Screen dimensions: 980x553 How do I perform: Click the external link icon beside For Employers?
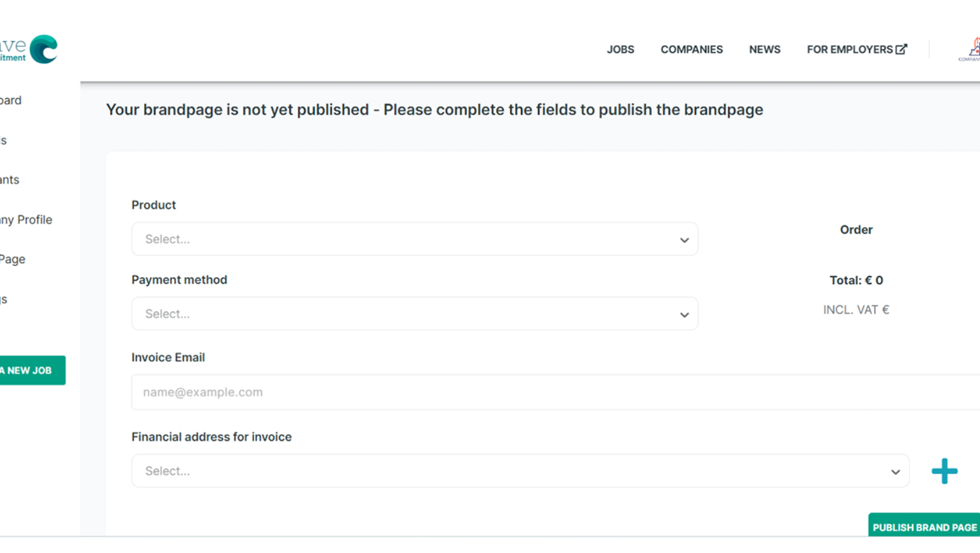tap(901, 49)
